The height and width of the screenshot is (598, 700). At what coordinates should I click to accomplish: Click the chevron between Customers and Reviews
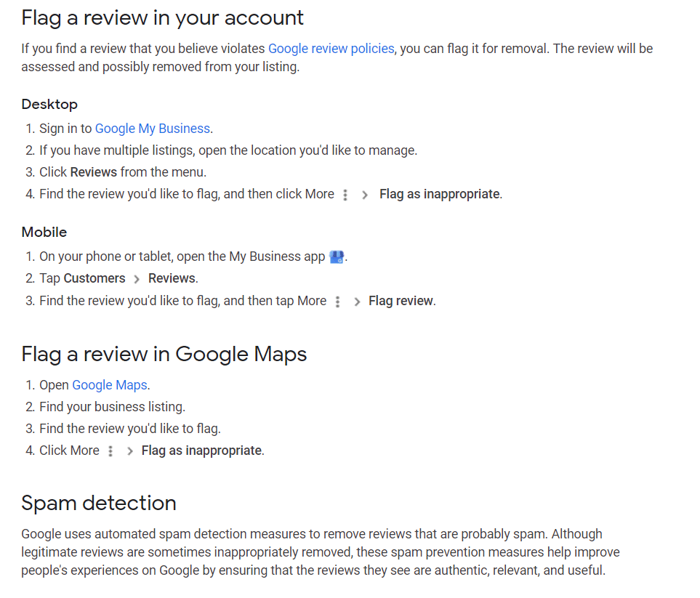pos(136,278)
